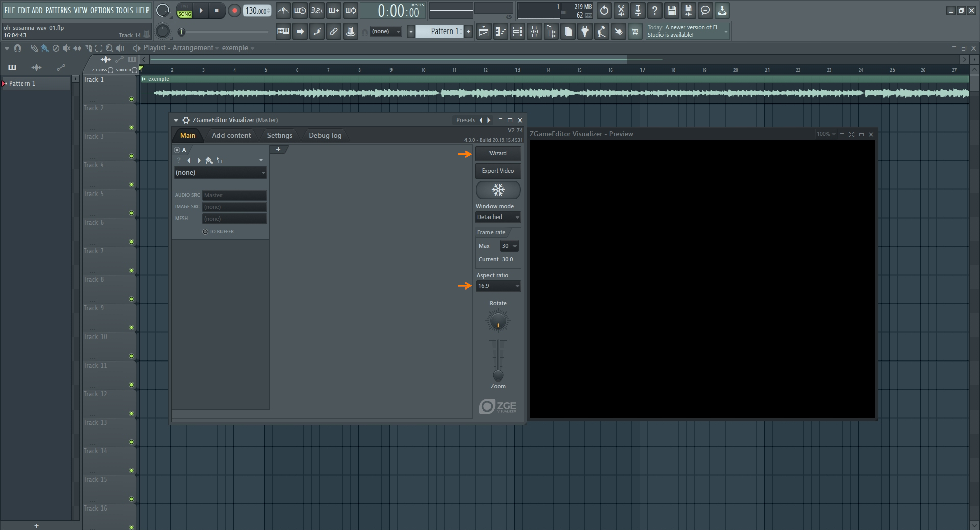Open the plugin picker plug icon
980x530 pixels.
(x=585, y=32)
